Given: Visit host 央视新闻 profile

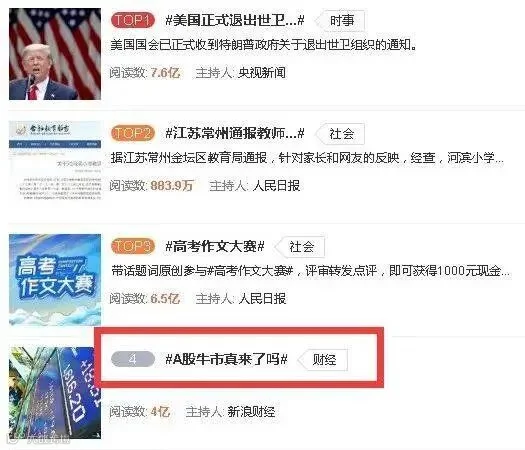Looking at the screenshot, I should [261, 73].
